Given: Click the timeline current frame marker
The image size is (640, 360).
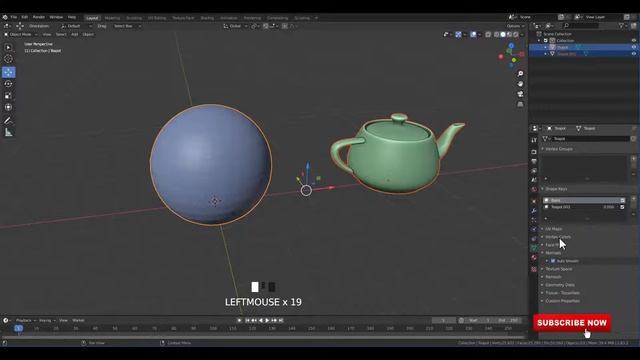Looking at the screenshot, I should (18, 328).
